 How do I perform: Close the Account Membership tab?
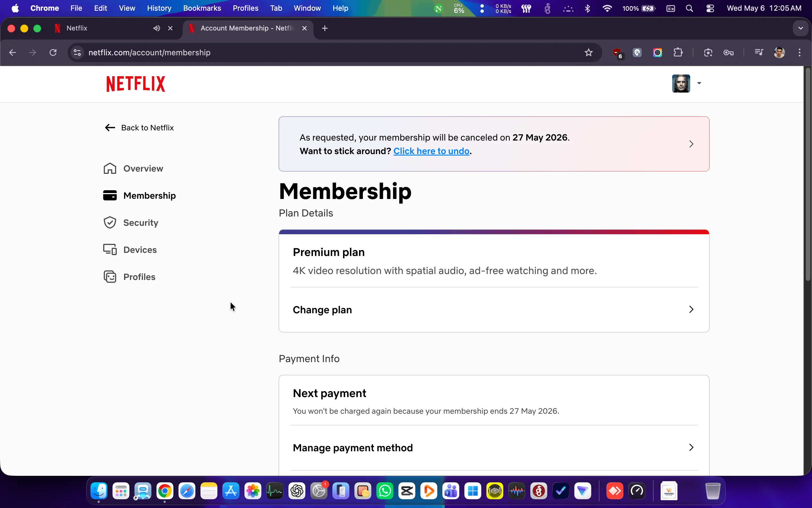click(304, 28)
